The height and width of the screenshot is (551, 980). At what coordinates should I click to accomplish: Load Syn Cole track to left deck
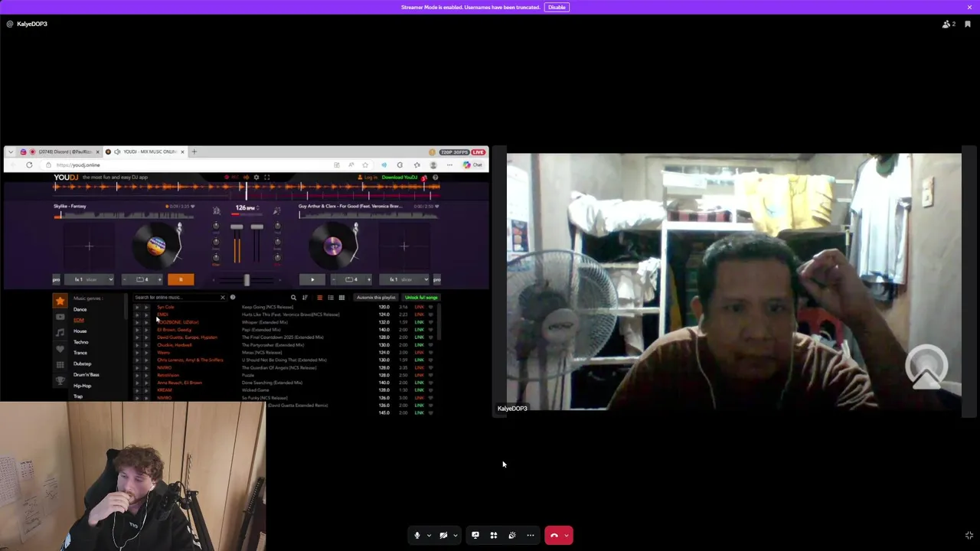(137, 307)
